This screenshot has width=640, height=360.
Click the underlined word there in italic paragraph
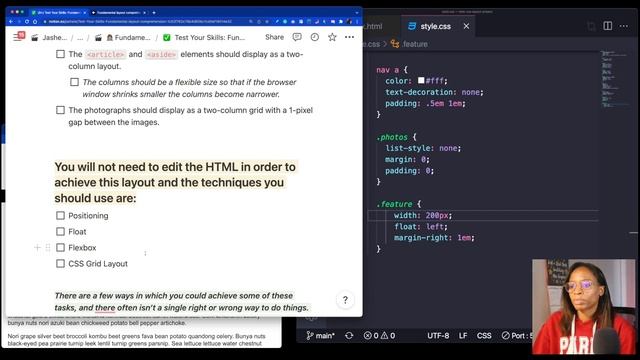click(105, 308)
